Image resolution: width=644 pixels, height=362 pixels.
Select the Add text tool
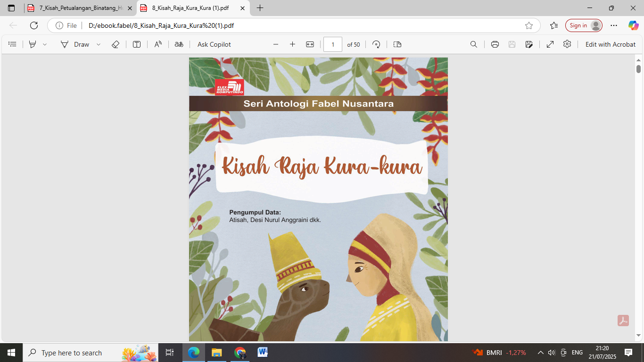click(x=136, y=44)
